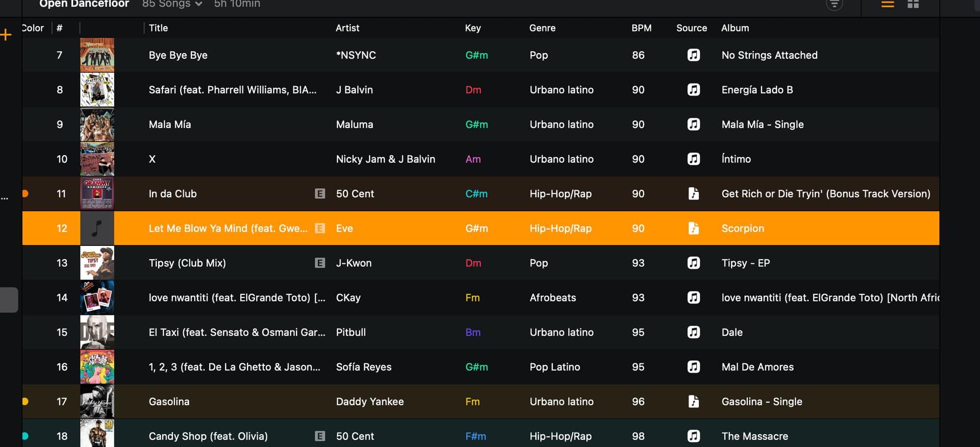This screenshot has width=980, height=447.
Task: Click the orange plus add icon
Action: (x=6, y=35)
